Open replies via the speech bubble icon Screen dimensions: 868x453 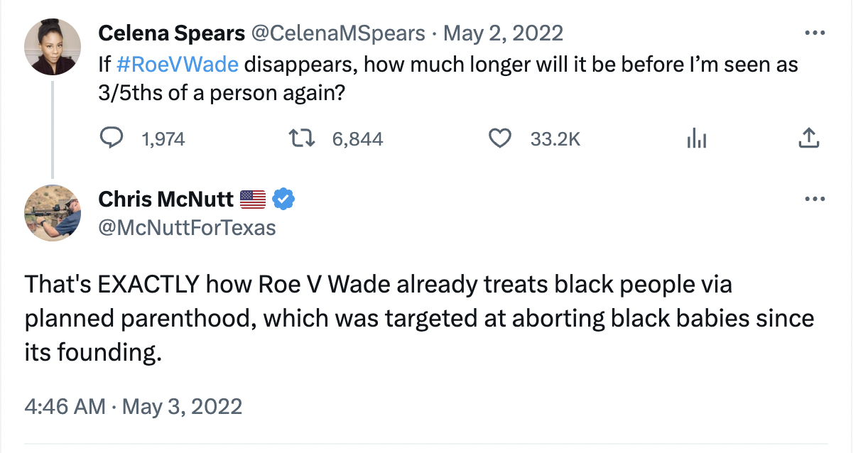[112, 138]
